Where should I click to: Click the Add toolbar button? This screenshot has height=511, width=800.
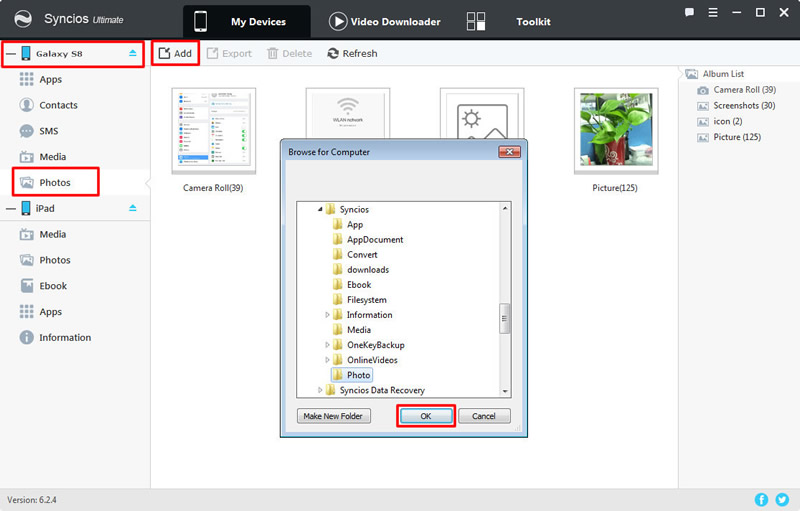(x=175, y=53)
